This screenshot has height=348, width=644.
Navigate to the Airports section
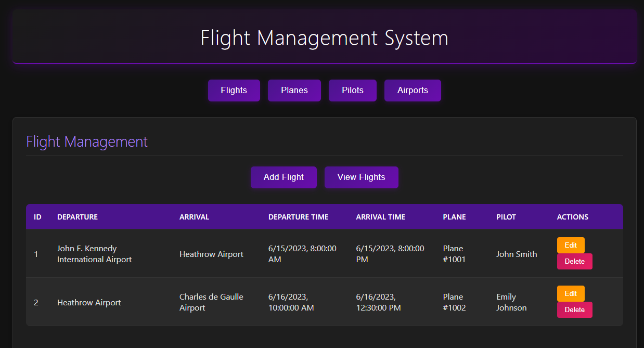(413, 91)
